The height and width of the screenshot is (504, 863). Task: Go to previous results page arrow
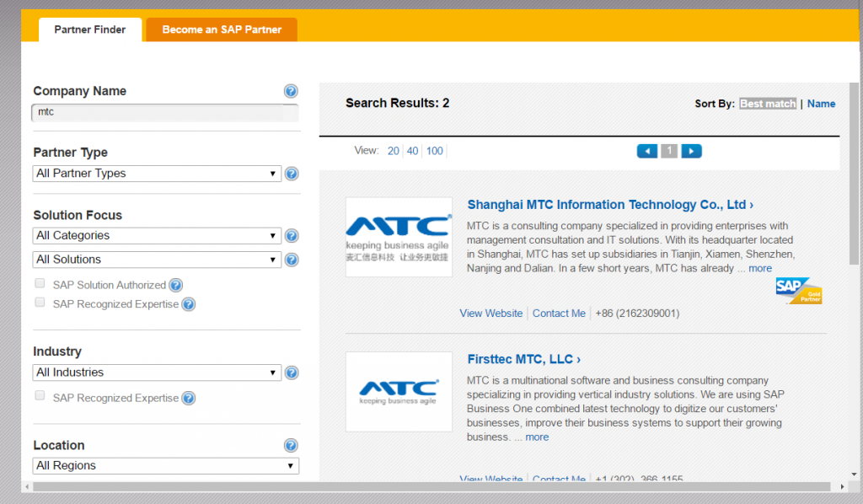tap(647, 151)
